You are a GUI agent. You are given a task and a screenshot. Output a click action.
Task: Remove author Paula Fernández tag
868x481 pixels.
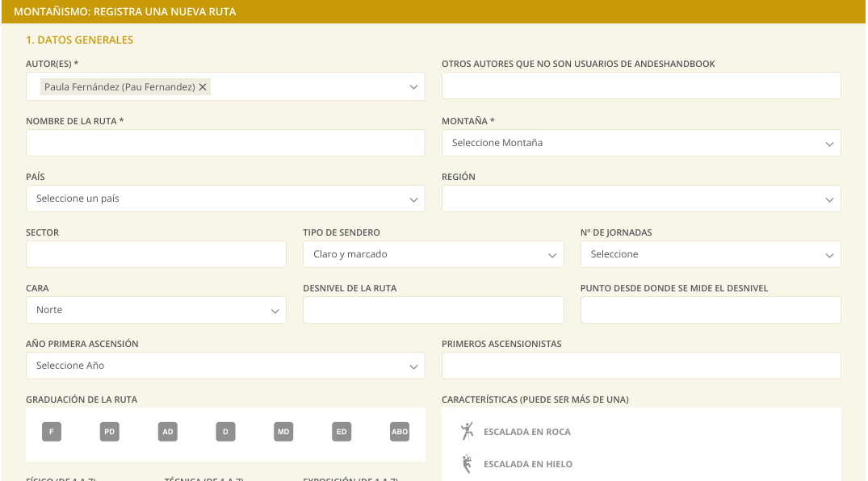[x=203, y=87]
